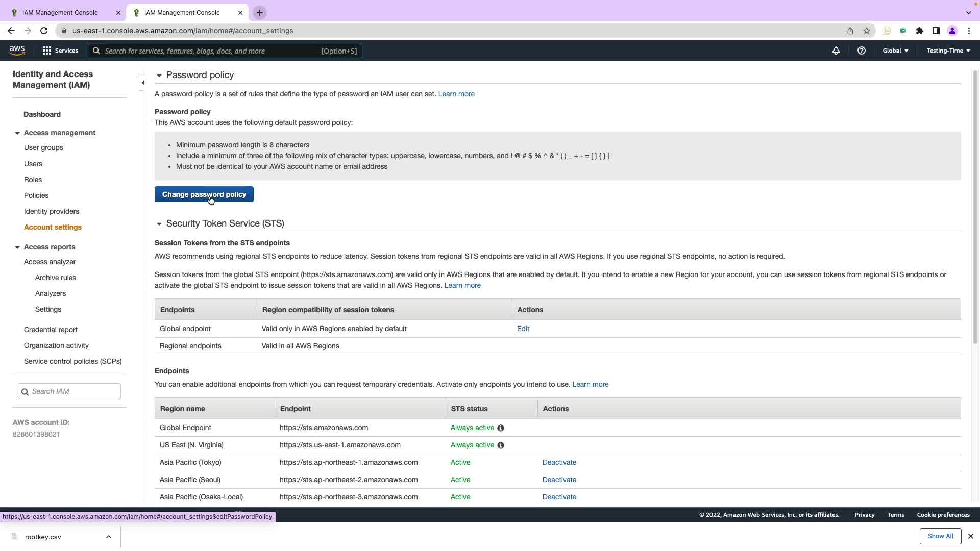This screenshot has width=980, height=551.
Task: Open the help question mark icon
Action: coord(861,51)
